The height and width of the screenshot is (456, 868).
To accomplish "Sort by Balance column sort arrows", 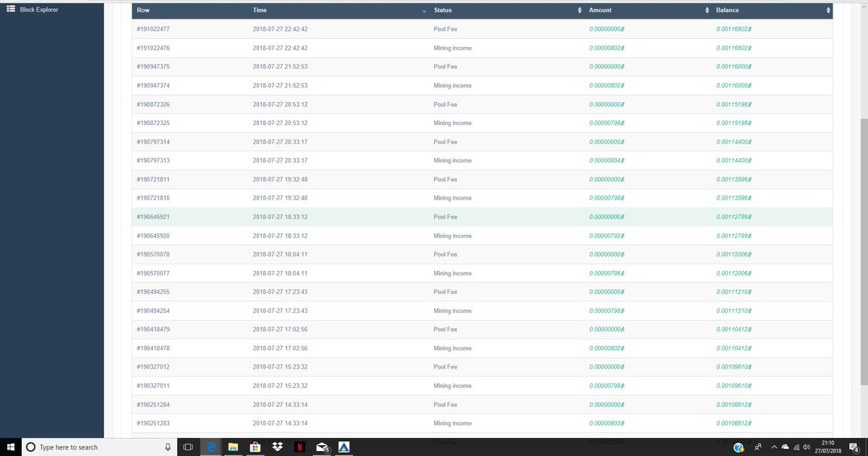I will (828, 10).
